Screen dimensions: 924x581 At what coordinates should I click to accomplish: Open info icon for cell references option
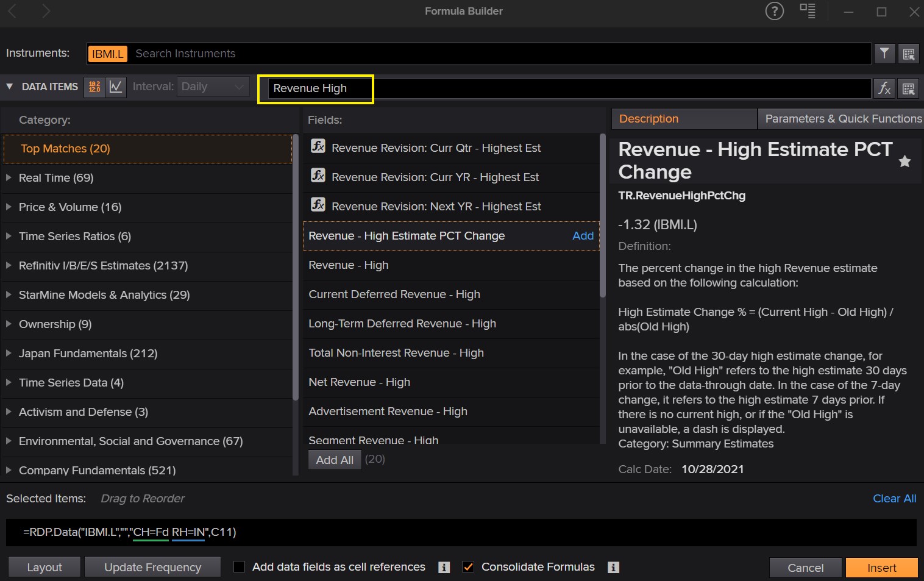444,568
